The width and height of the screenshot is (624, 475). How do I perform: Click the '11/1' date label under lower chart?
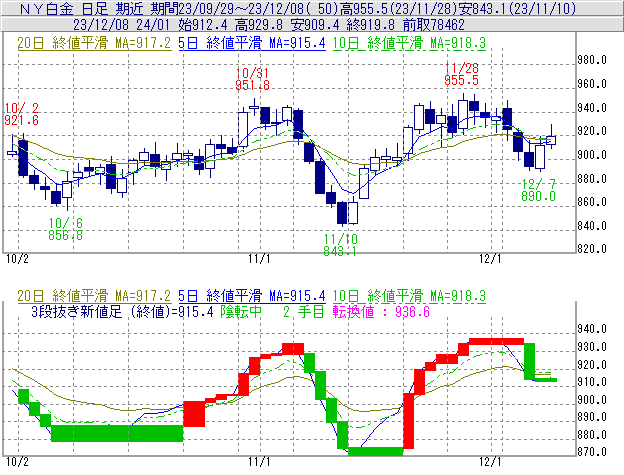coord(259,461)
